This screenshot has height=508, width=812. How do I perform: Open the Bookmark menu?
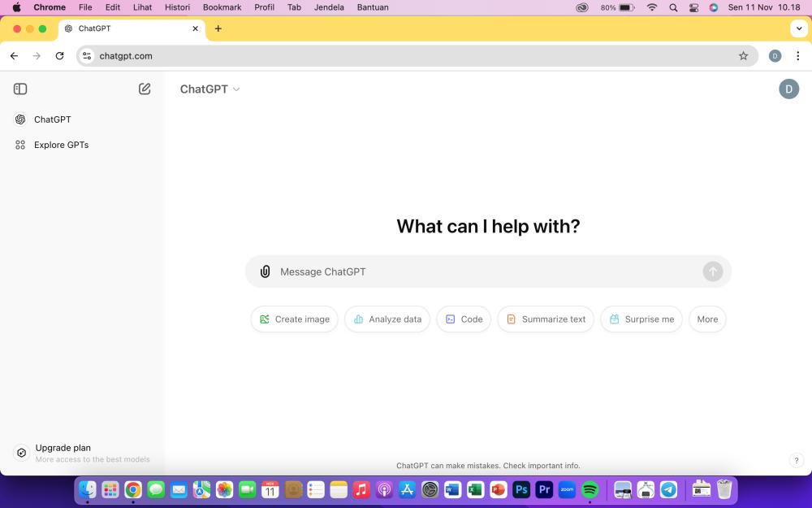point(222,7)
